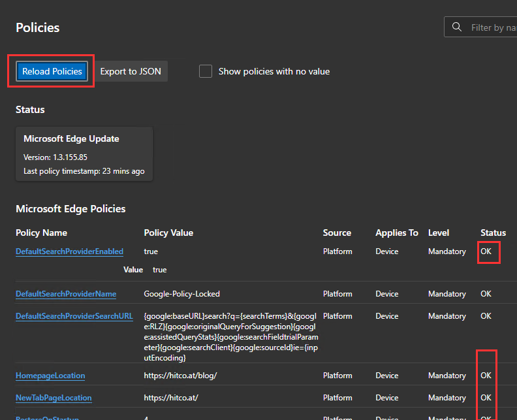Open HomepageLocation policy link
This screenshot has height=420, width=517.
click(x=50, y=376)
